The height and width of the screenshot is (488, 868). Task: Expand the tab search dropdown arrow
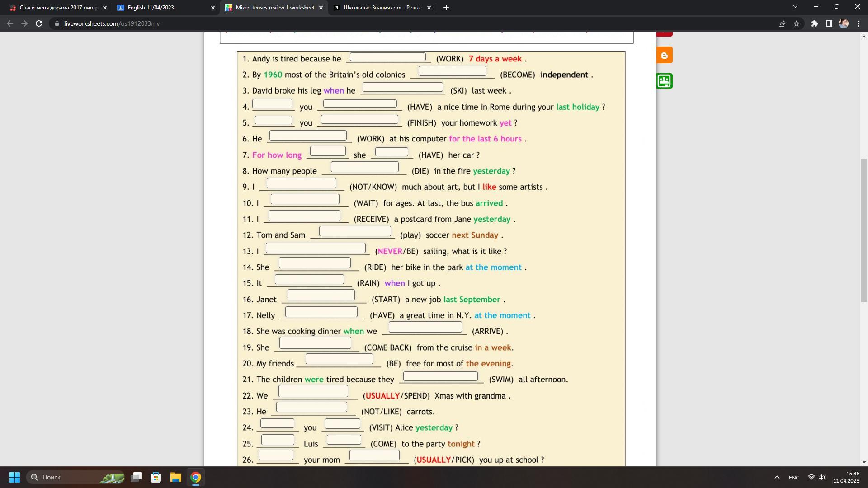pos(795,7)
